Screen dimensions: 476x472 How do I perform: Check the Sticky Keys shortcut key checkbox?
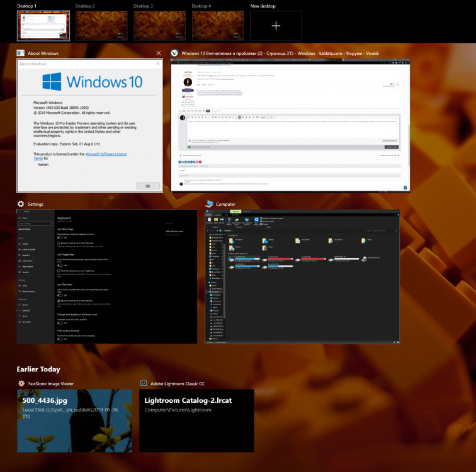click(59, 243)
